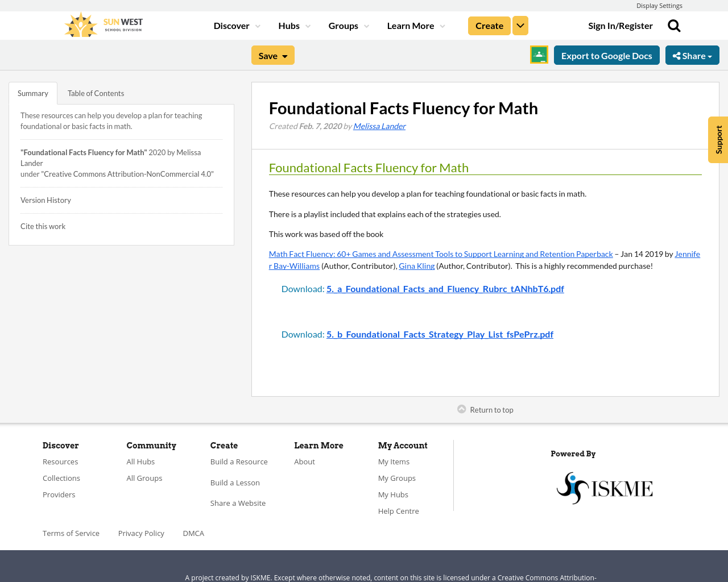
Task: Click the Google Classroom export icon
Action: click(538, 55)
